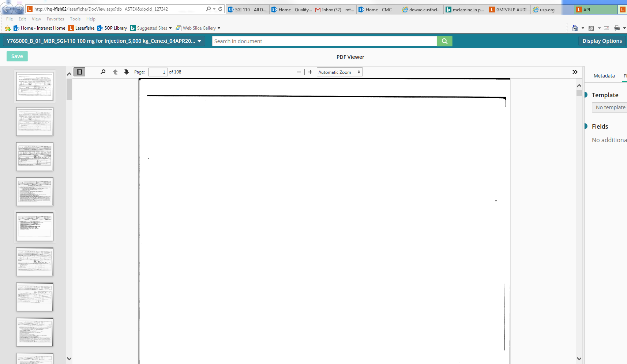Viewport: 627px width, 364px height.
Task: Click the browser forward button
Action: pyautogui.click(x=19, y=9)
